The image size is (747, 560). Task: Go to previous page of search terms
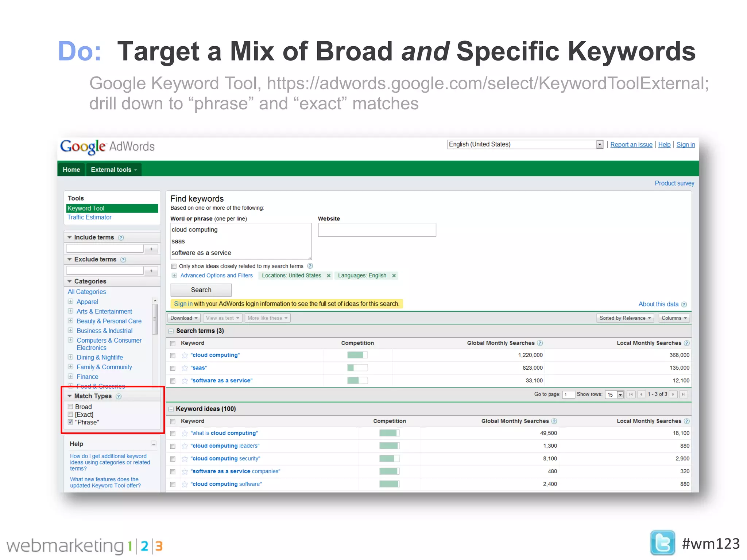tap(641, 394)
